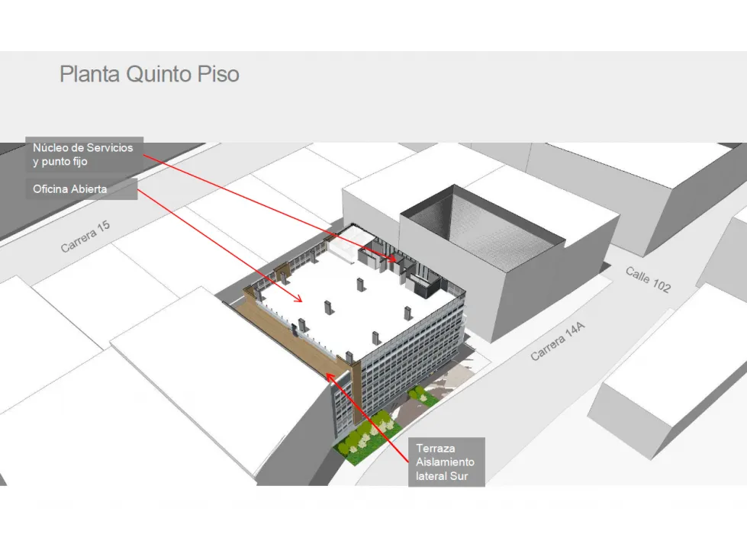Click the red arrowhead on the open office floor
Viewport: 747px width, 560px height.
[300, 298]
